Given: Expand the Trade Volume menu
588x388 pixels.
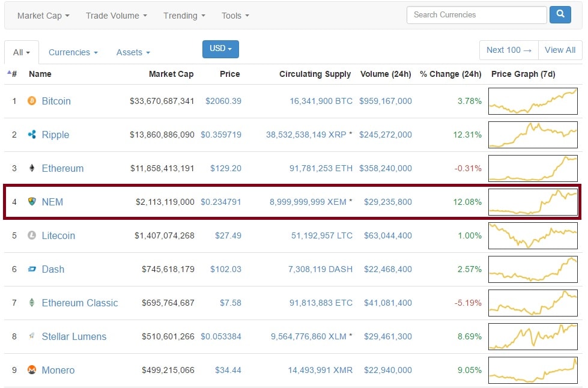Looking at the screenshot, I should [x=116, y=16].
